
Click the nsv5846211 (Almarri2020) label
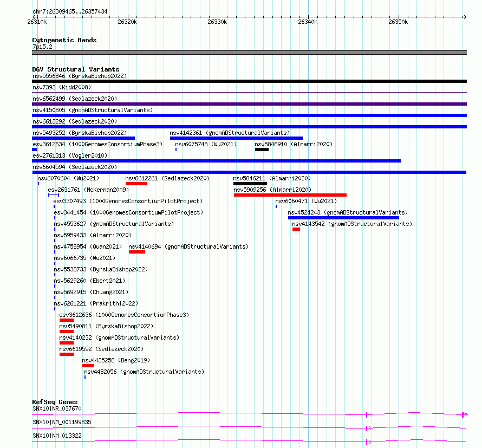tap(272, 178)
